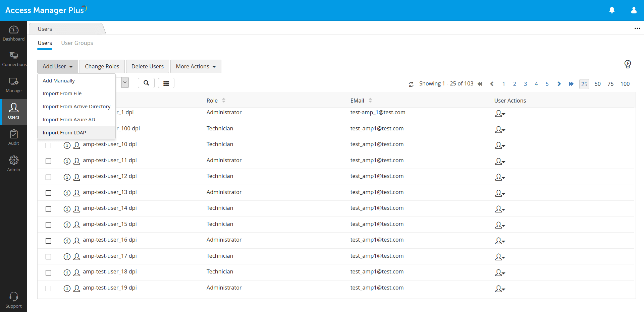Click the notifications bell icon

(x=612, y=10)
